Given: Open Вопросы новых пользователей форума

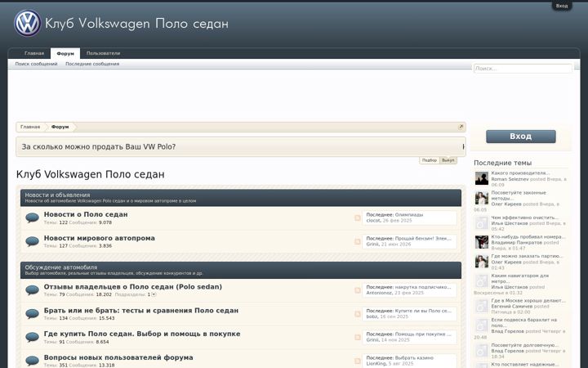Looking at the screenshot, I should click(x=118, y=357).
